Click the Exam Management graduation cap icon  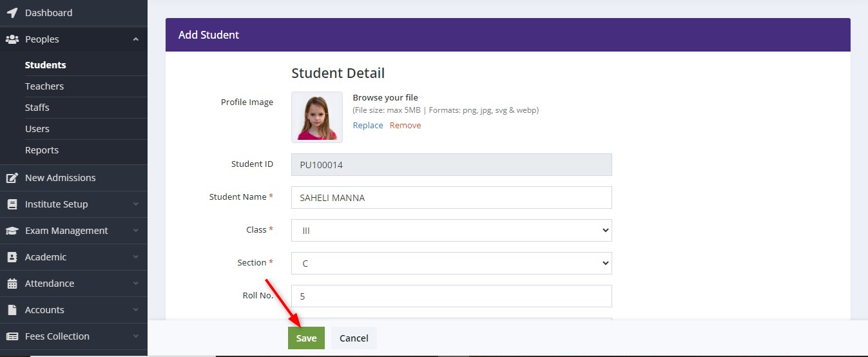pyautogui.click(x=12, y=231)
